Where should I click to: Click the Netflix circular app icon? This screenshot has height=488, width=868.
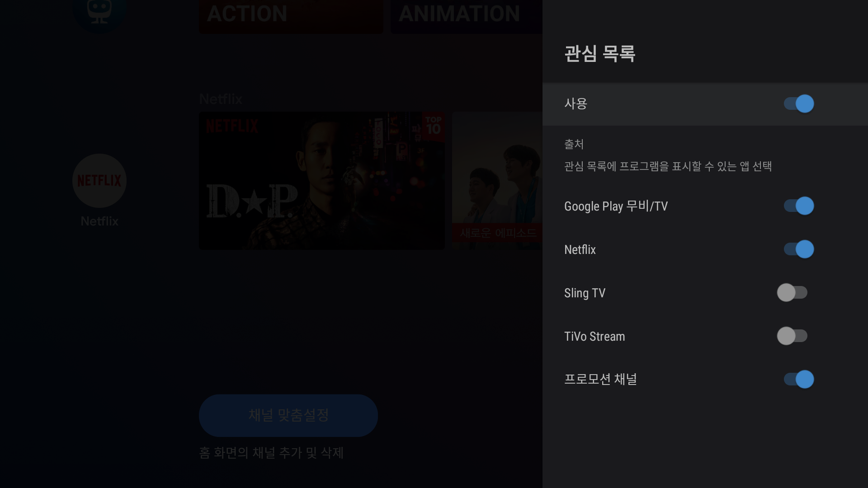(99, 181)
